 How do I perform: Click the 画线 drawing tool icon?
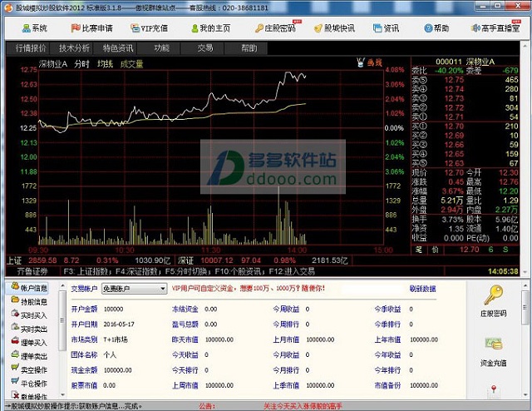pos(369,62)
